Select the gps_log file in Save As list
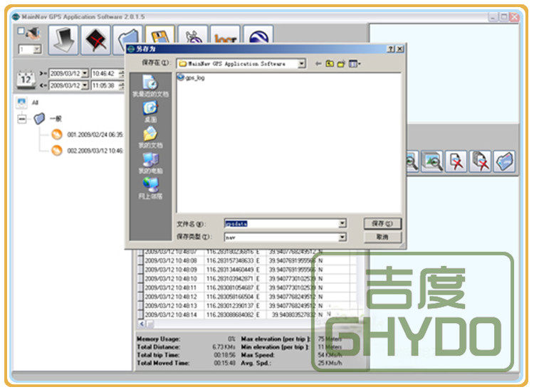Image resolution: width=534 pixels, height=392 pixels. pyautogui.click(x=191, y=78)
